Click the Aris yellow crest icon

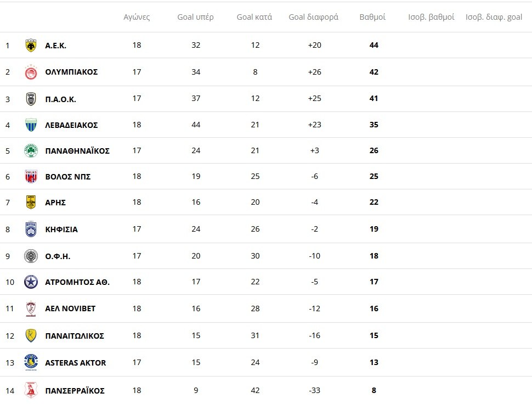(31, 203)
